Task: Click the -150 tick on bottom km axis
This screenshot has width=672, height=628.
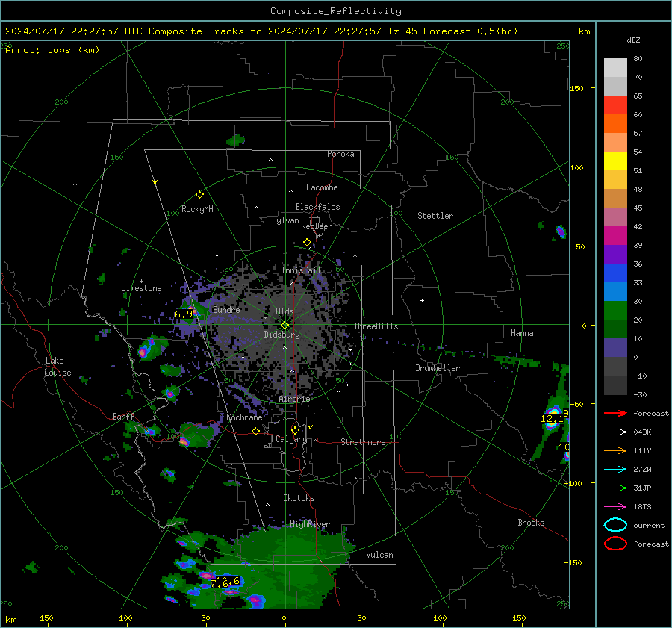Action: [45, 618]
